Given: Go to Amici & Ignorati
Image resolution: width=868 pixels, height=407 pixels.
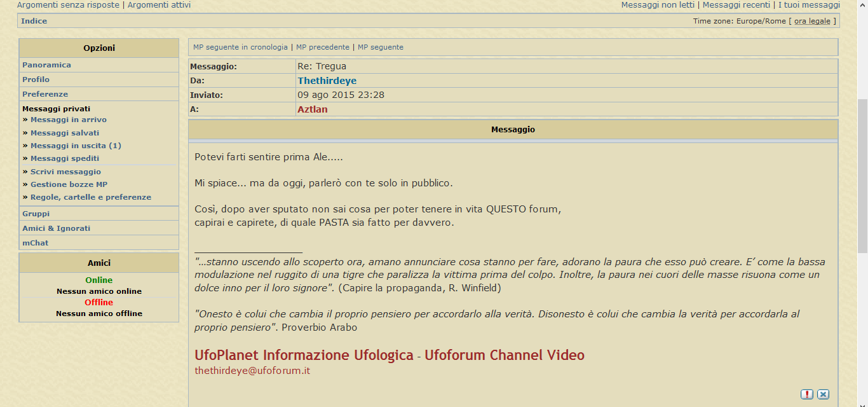Looking at the screenshot, I should pos(56,228).
